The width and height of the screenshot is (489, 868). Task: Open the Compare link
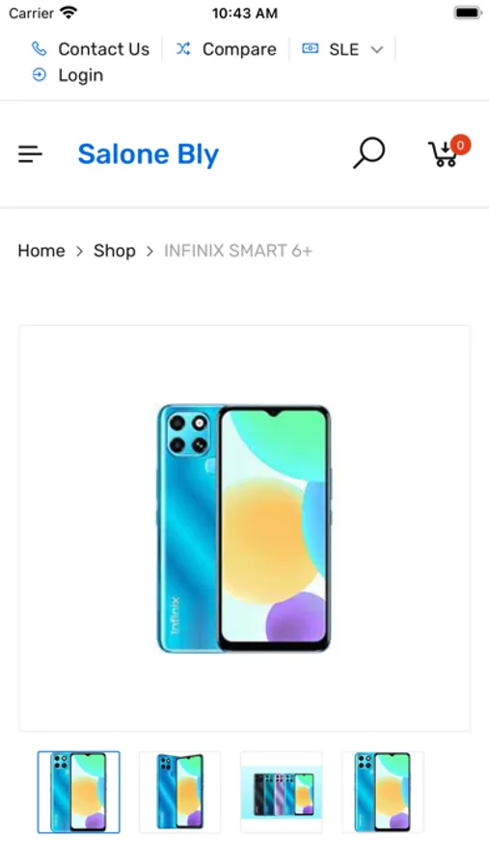point(239,49)
